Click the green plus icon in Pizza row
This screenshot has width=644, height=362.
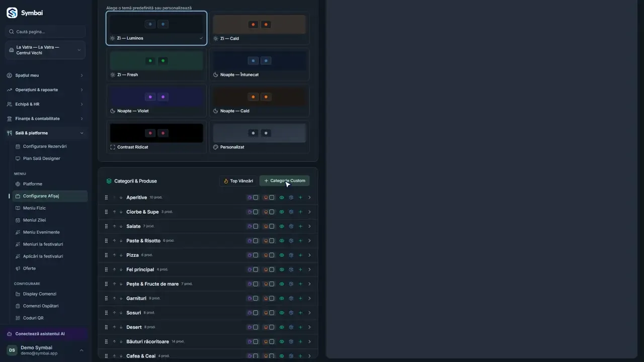click(300, 255)
